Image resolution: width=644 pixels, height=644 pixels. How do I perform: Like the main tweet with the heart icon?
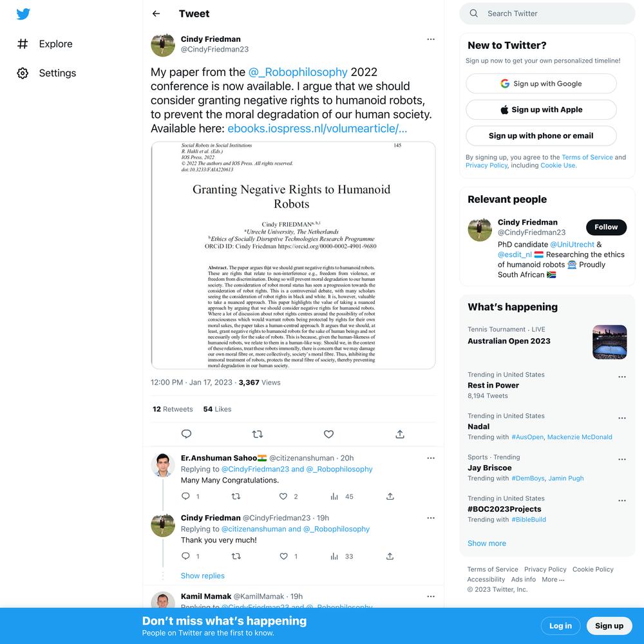pyautogui.click(x=328, y=434)
